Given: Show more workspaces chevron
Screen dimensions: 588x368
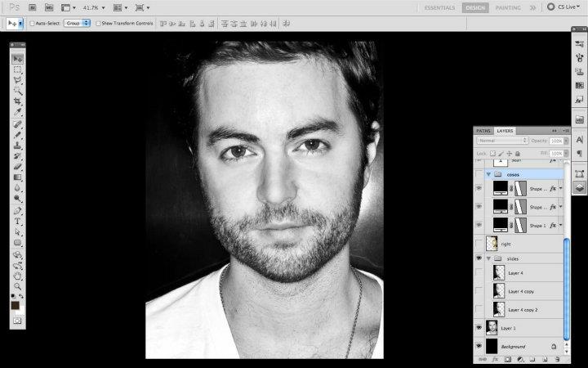Looking at the screenshot, I should 532,7.
